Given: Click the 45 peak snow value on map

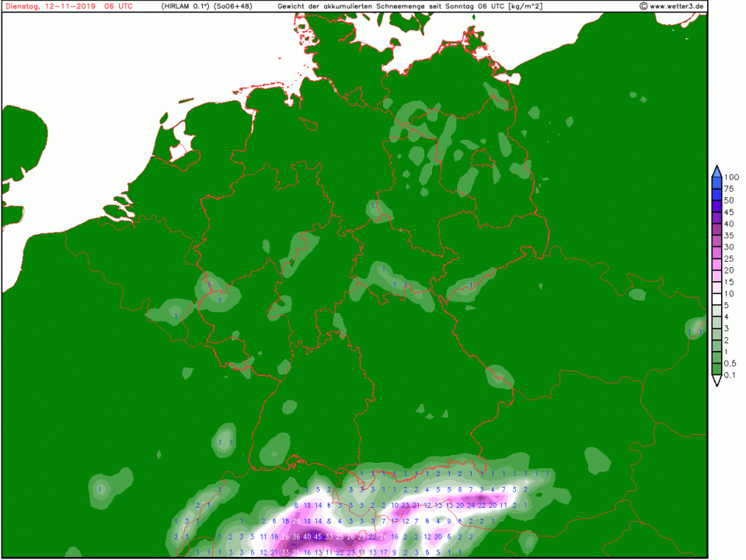Looking at the screenshot, I should pos(318,536).
